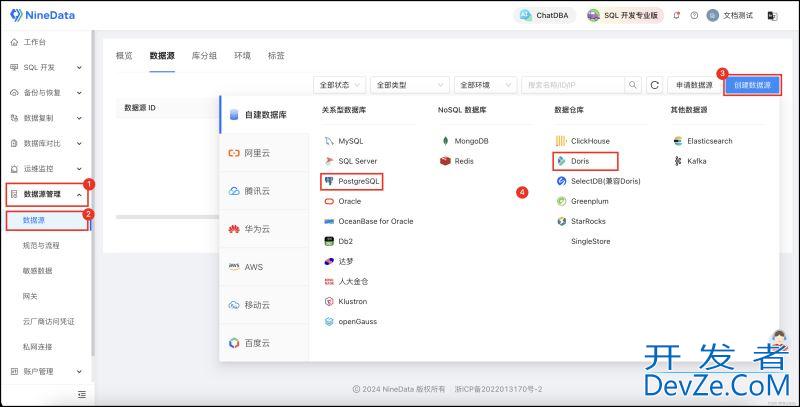Open the 全部类型 filter dropdown

click(410, 85)
